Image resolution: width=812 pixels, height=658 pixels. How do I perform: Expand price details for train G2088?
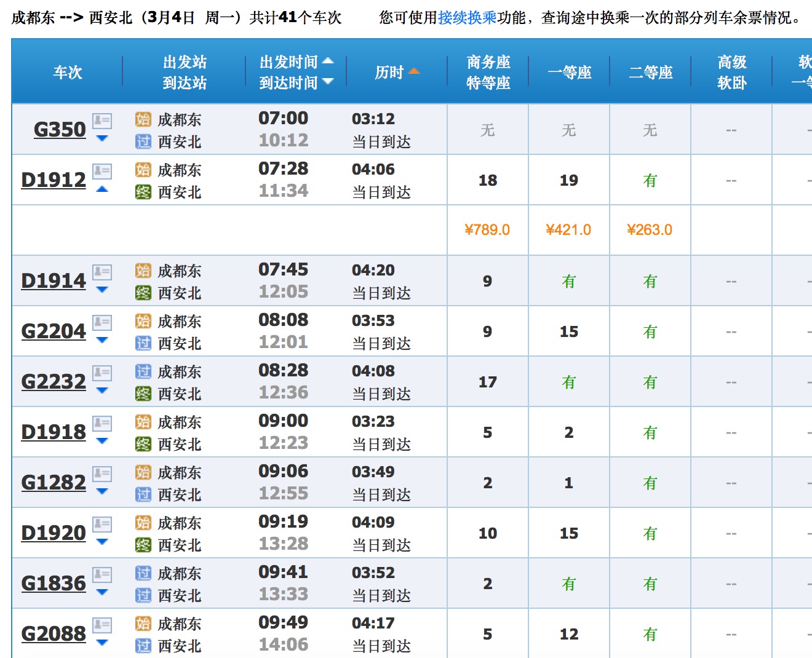102,643
